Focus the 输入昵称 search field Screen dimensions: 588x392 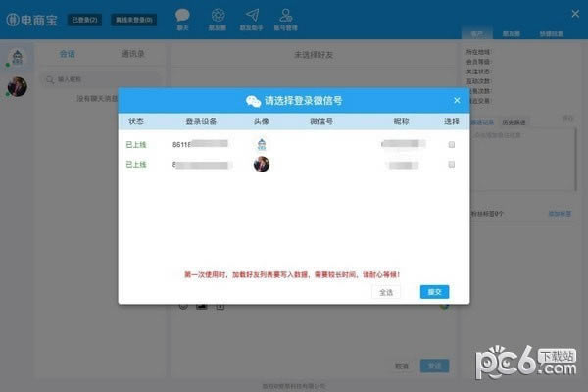tap(99, 79)
